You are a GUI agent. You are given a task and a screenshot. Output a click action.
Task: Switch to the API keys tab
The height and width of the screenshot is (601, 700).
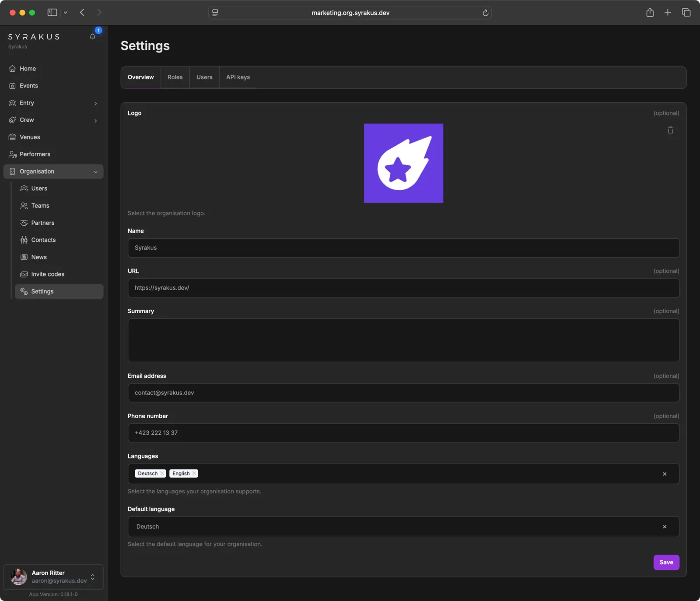(238, 77)
